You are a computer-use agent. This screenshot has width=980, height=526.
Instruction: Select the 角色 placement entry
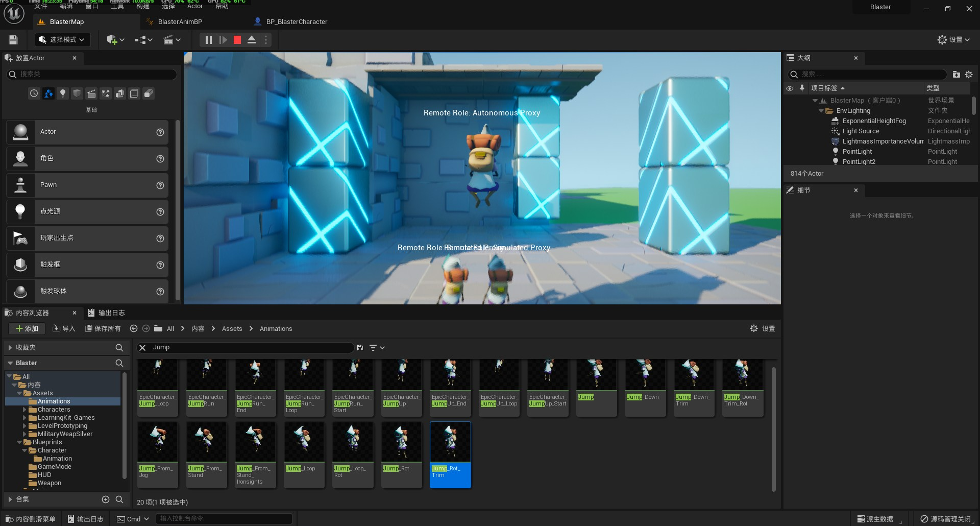[87, 158]
